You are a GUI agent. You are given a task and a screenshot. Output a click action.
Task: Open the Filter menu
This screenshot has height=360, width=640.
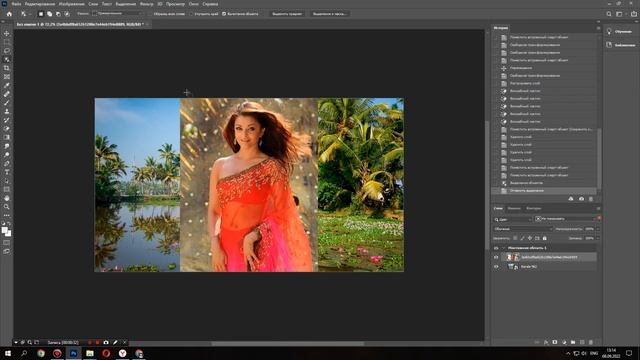(146, 4)
